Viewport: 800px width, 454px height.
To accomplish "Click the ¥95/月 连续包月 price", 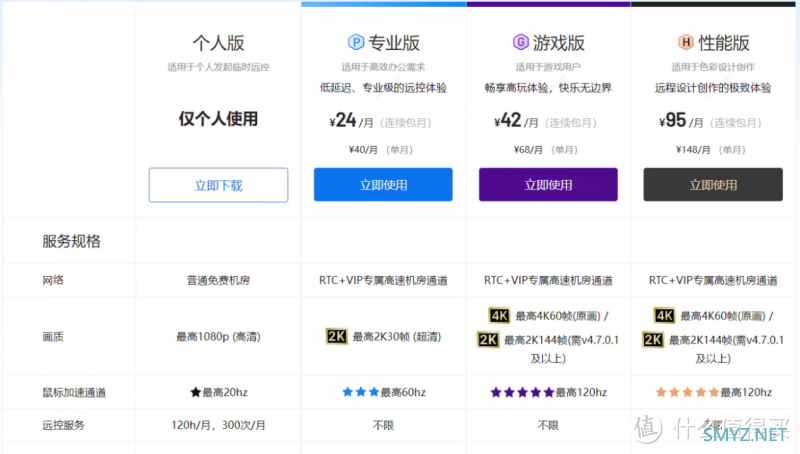I will pos(710,121).
